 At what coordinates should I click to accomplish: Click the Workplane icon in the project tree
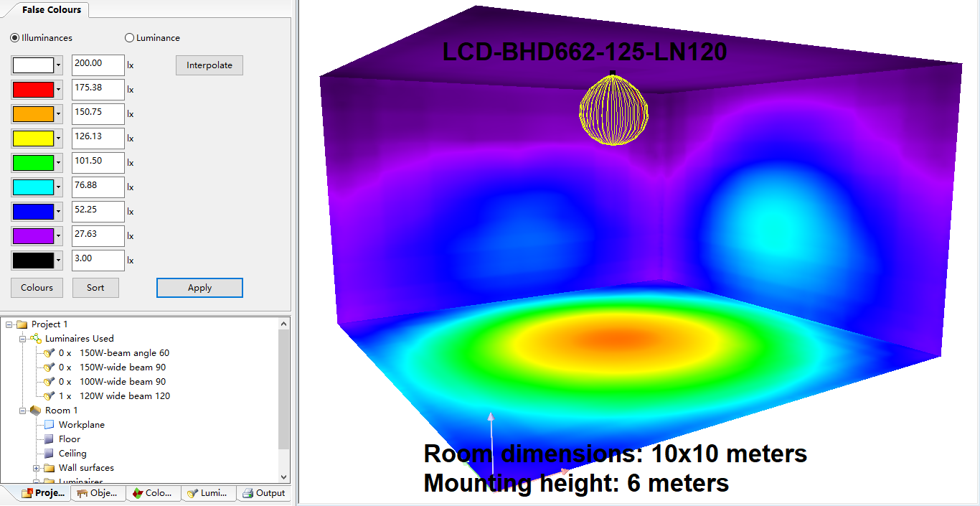pyautogui.click(x=49, y=425)
